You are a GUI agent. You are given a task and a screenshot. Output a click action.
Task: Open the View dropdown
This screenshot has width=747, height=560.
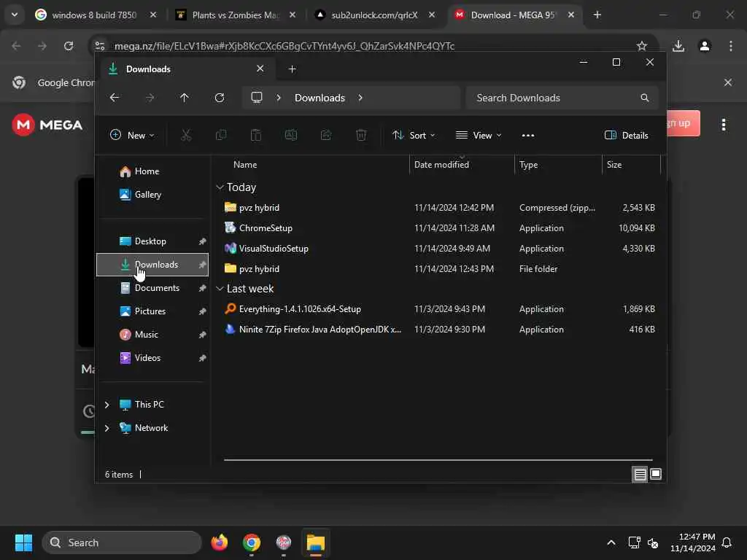point(479,135)
